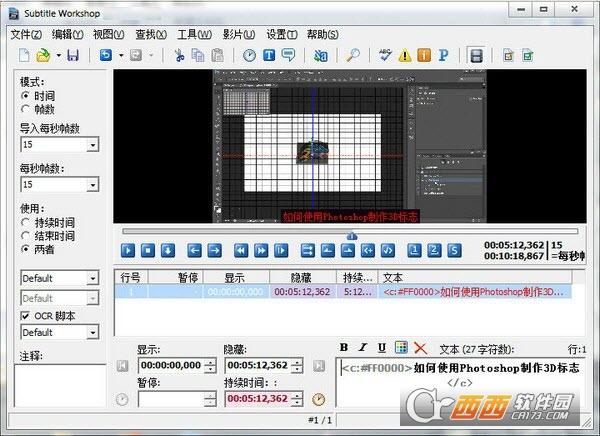Click the synchronization point 1 button
Screen dimensions: 600x436
[x=414, y=251]
